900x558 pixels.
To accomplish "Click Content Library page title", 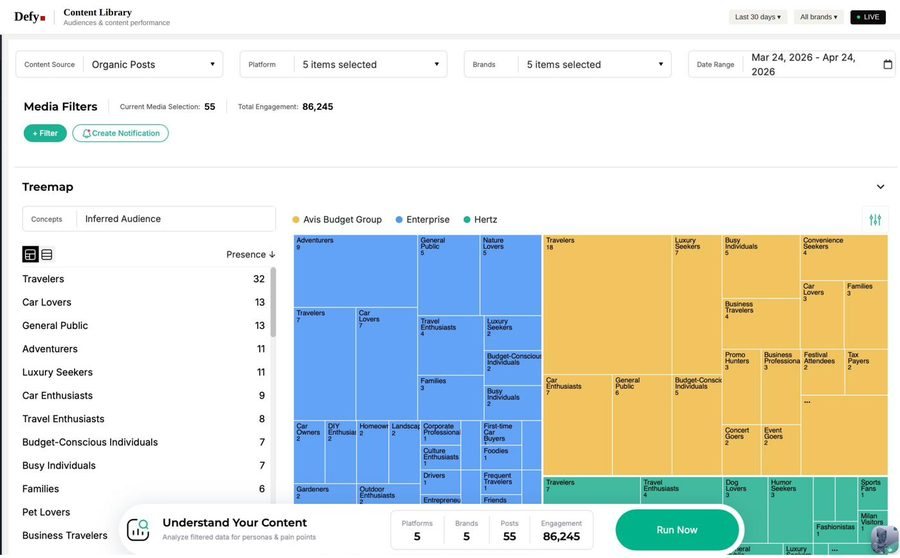I will [x=98, y=12].
